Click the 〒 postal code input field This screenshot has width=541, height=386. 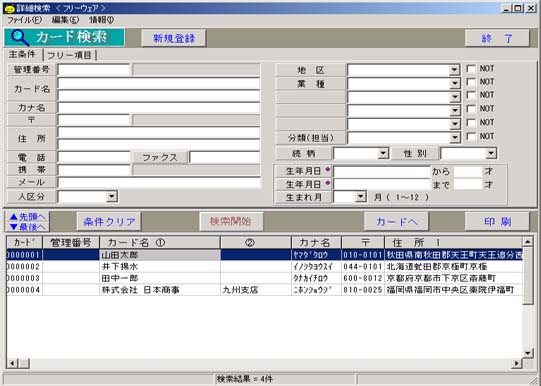pyautogui.click(x=94, y=120)
